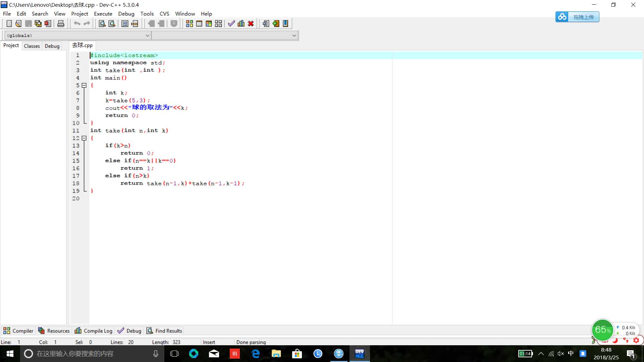Open profile analysis bar-chart icon
The image size is (644, 362).
[x=241, y=23]
